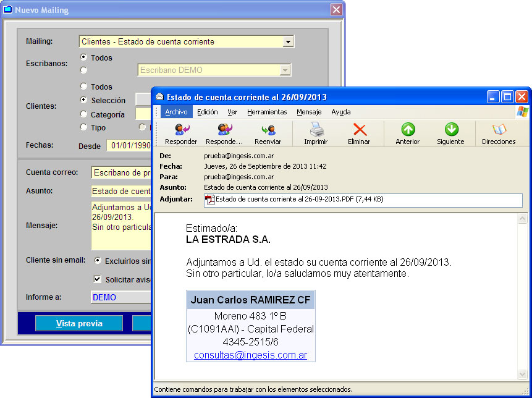Click the Categoría yellow input field
Image resolution: width=532 pixels, height=398 pixels.
pos(143,114)
